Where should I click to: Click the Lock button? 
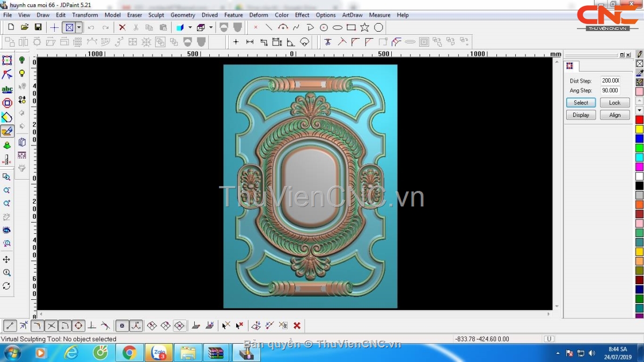[x=615, y=102]
